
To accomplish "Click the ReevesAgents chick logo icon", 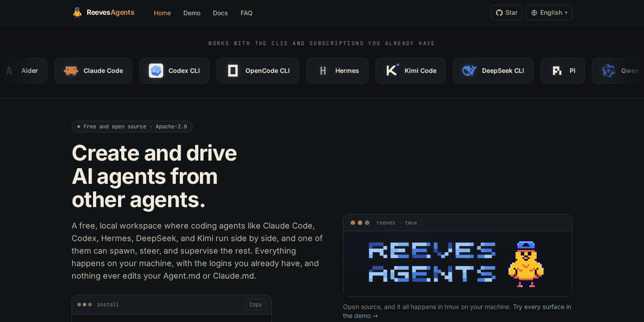I will 77,13.
